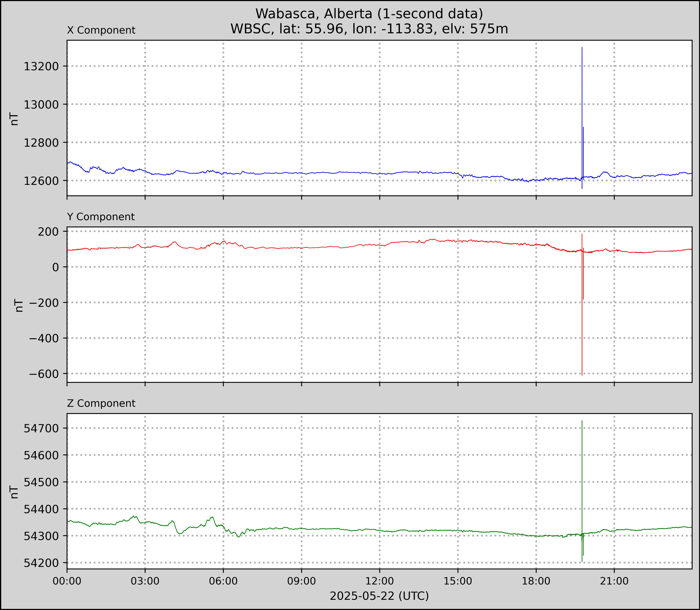Click the 18:00 time tick label

click(x=536, y=581)
